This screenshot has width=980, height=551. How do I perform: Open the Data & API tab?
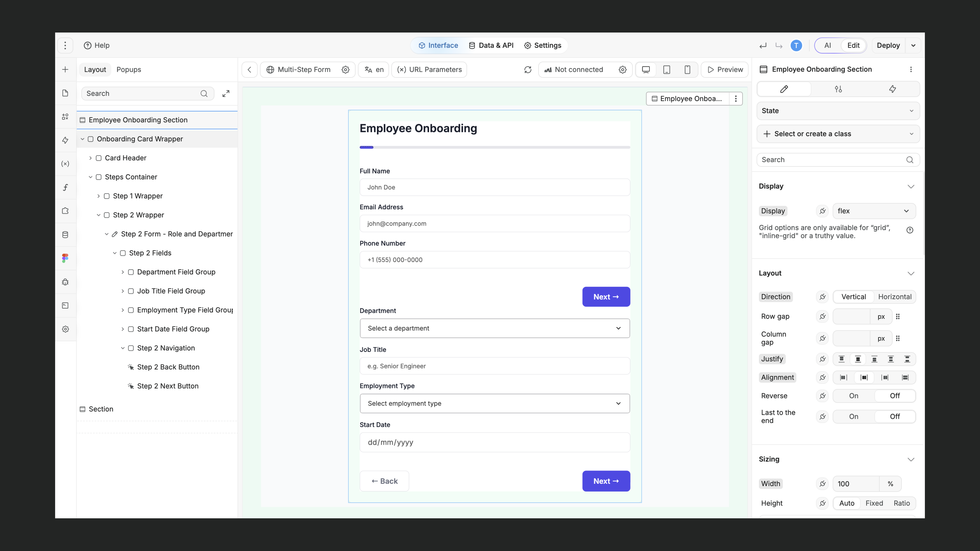coord(491,46)
